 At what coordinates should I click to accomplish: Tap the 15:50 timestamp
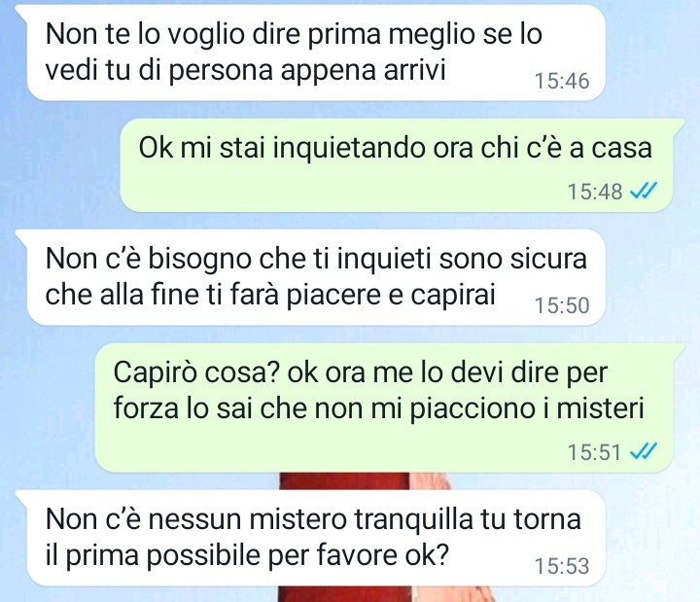[x=562, y=305]
